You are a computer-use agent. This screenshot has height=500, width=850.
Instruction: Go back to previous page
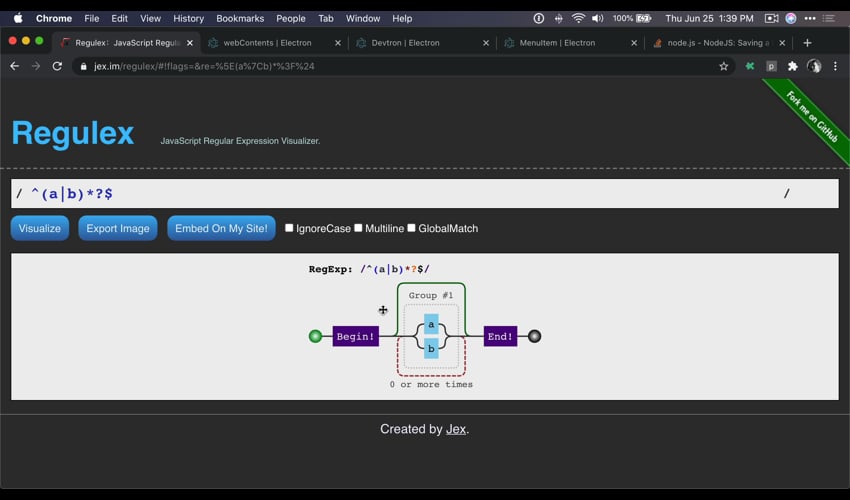coord(15,66)
